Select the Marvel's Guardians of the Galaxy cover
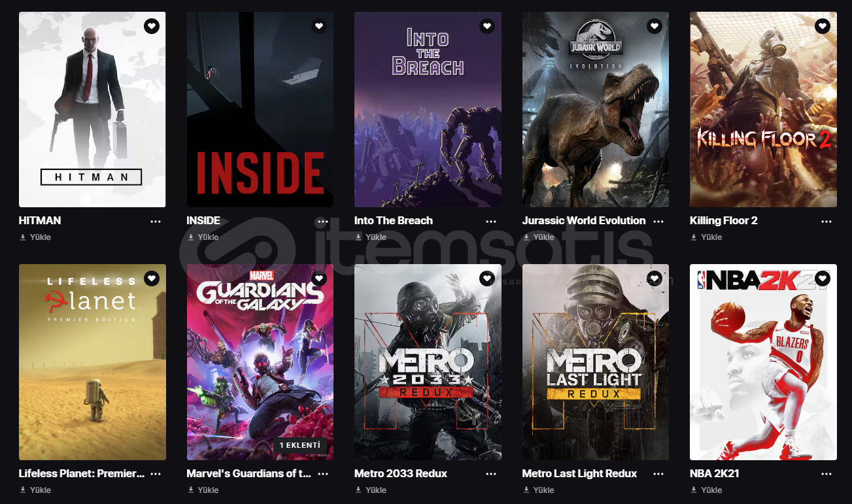This screenshot has width=852, height=504. pyautogui.click(x=260, y=362)
